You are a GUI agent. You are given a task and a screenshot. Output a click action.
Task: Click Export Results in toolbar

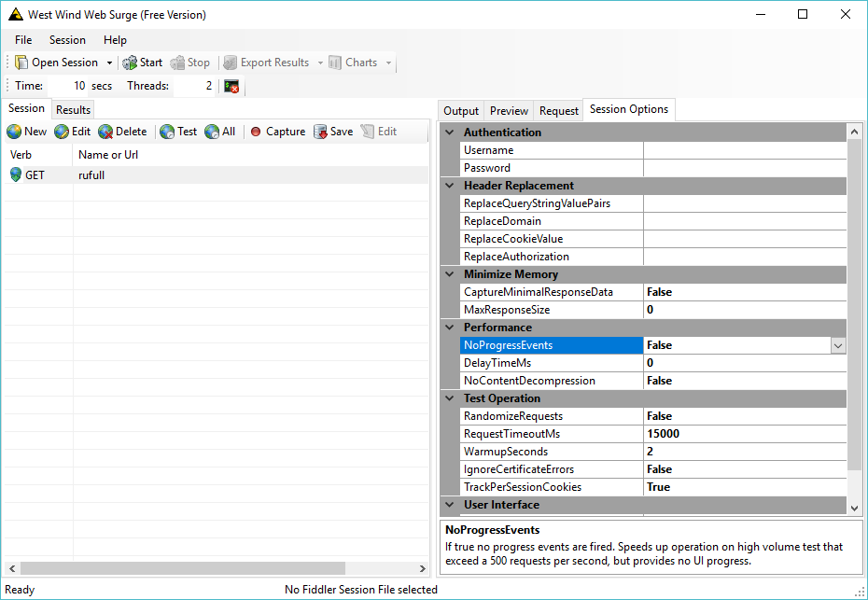(267, 63)
